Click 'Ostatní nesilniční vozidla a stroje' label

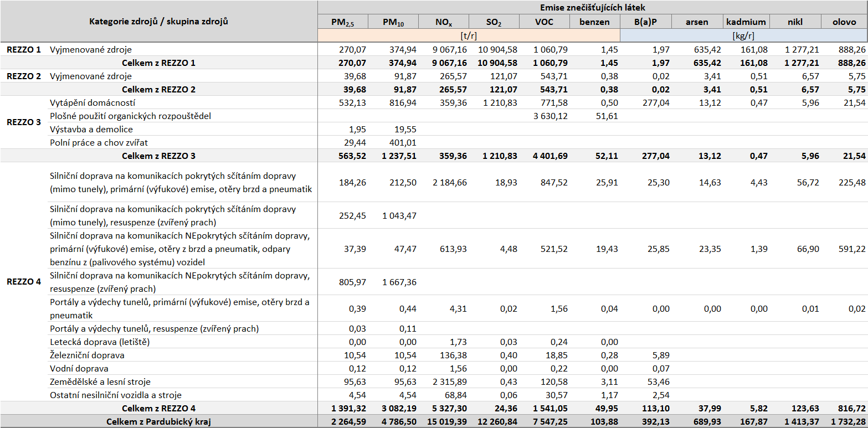(x=115, y=395)
